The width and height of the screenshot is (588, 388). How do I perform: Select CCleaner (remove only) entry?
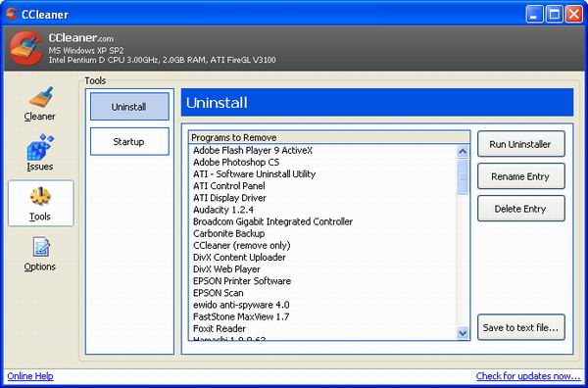pos(241,246)
